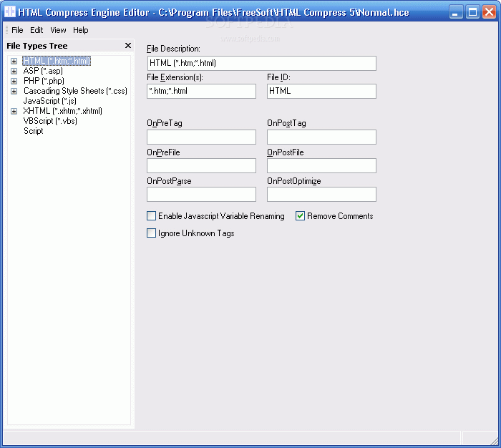
Task: Select VBScript (*.vbs) in the tree
Action: click(50, 121)
